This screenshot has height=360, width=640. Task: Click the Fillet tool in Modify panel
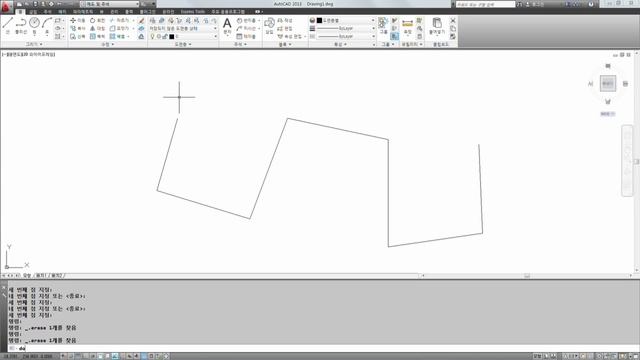[x=119, y=29]
